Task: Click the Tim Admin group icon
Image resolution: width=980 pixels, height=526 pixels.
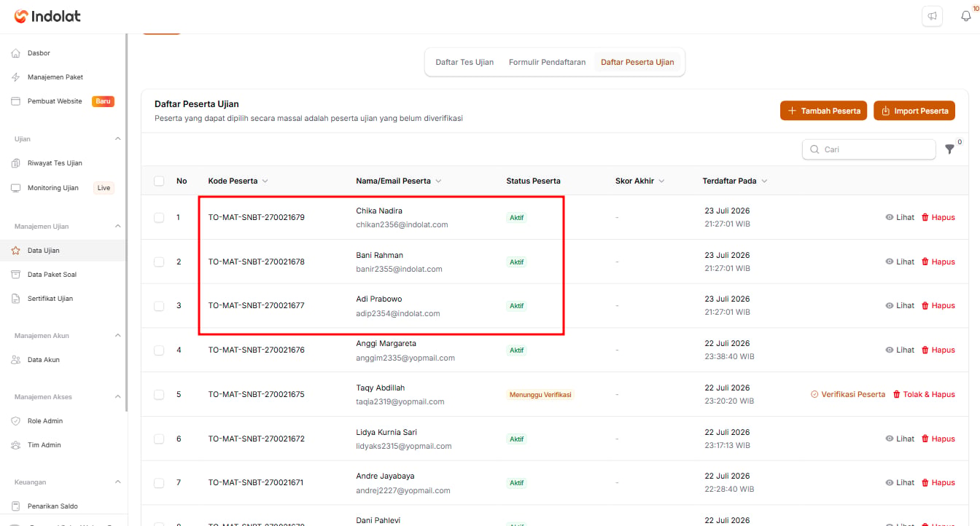Action: click(15, 445)
